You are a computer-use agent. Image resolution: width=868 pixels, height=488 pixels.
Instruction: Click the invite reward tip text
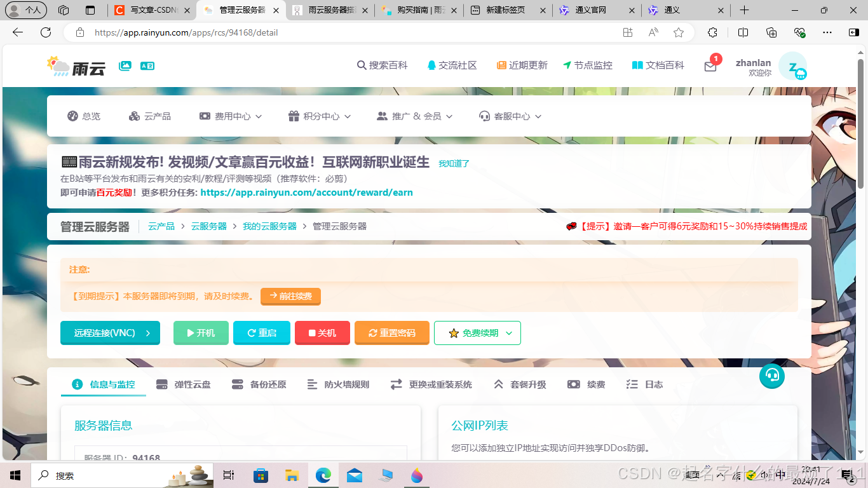point(687,226)
